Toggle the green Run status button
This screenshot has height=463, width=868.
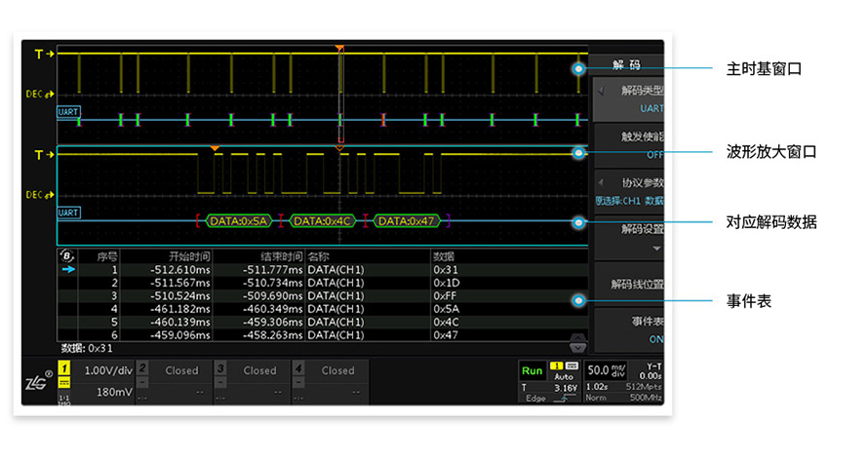tap(532, 370)
